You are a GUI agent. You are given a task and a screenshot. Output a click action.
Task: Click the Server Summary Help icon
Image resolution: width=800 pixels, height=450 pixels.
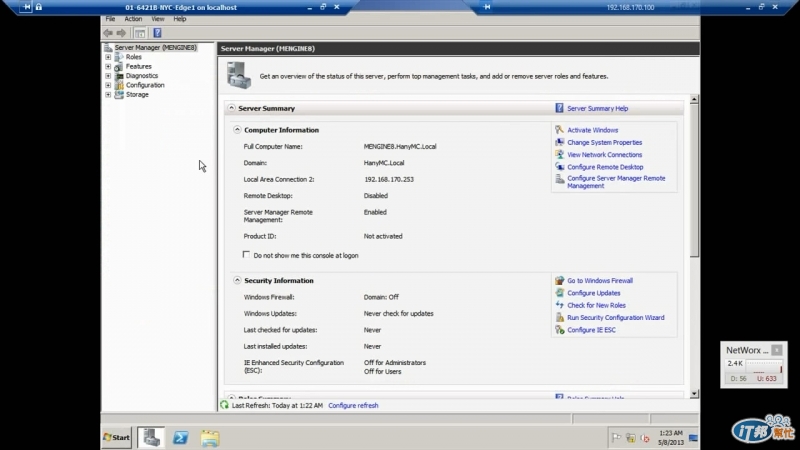click(559, 108)
